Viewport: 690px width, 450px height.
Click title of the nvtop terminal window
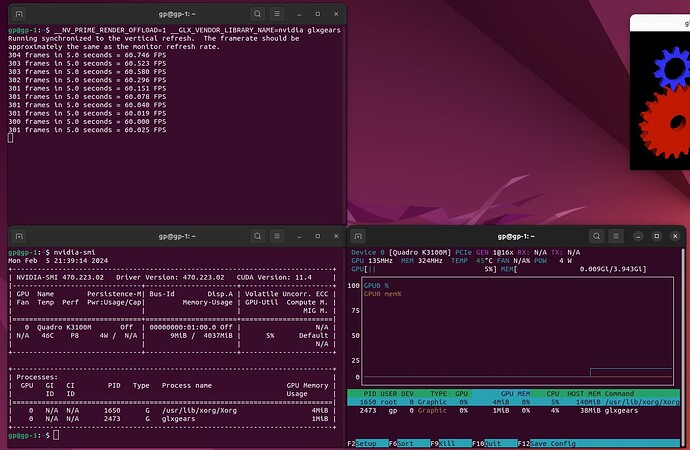[516, 236]
